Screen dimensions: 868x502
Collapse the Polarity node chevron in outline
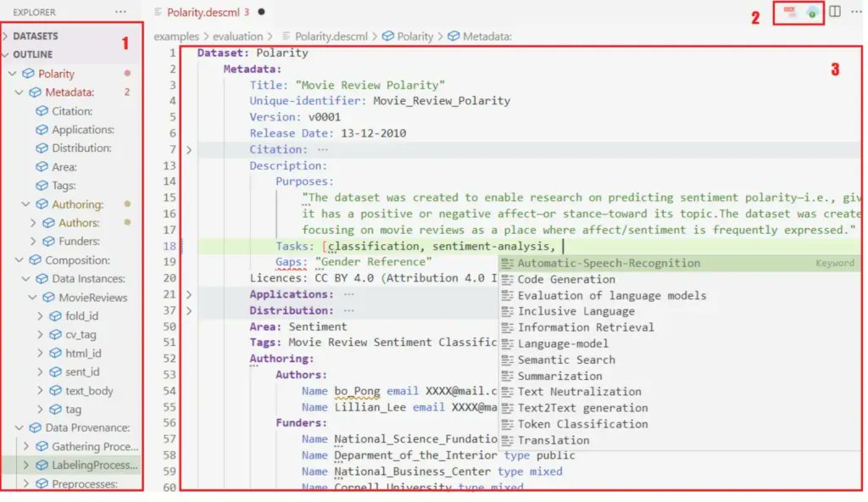12,74
